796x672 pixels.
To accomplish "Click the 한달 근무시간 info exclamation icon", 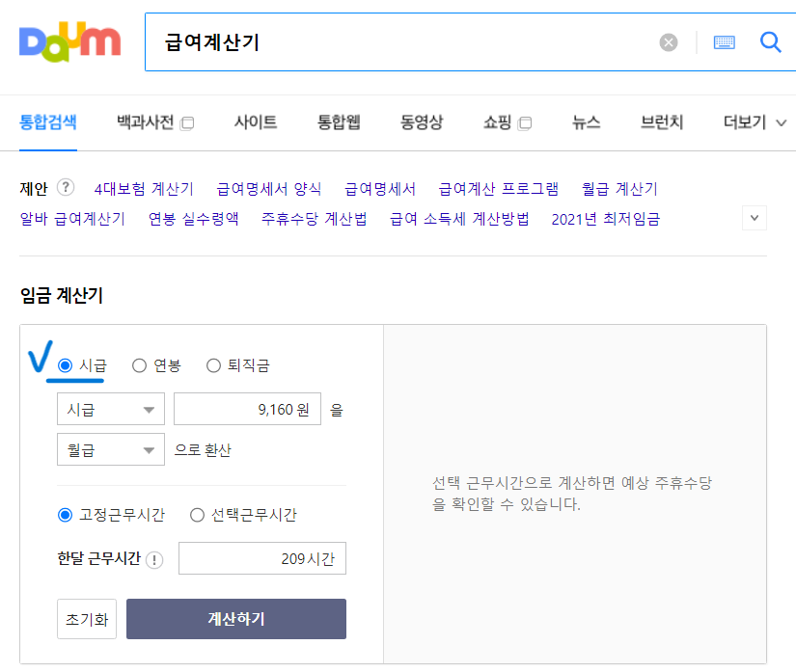I will pos(154,560).
